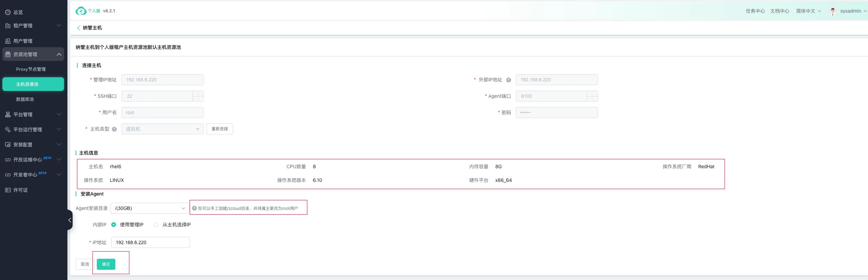The height and width of the screenshot is (280, 868).
Task: Open the Agent安装目录 dropdown
Action: point(150,208)
